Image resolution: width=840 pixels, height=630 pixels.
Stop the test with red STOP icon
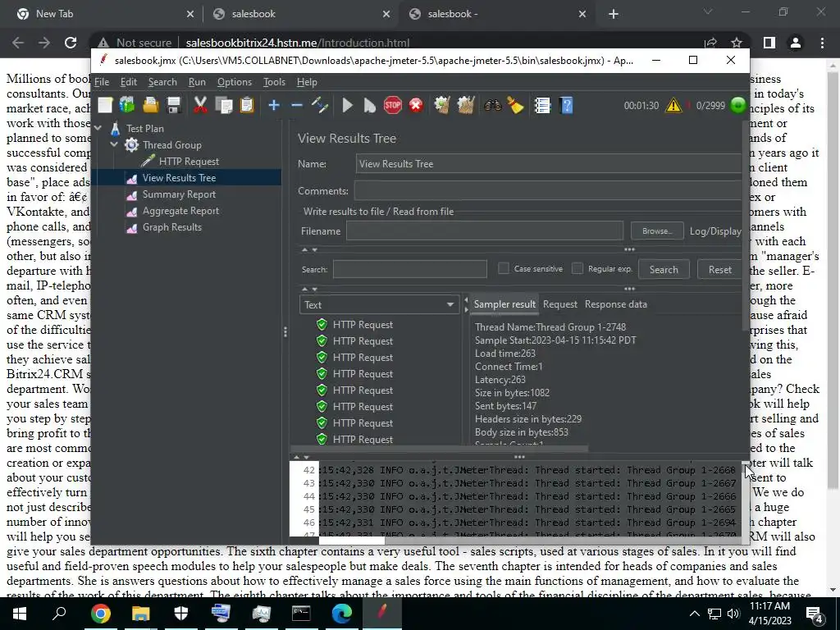393,105
